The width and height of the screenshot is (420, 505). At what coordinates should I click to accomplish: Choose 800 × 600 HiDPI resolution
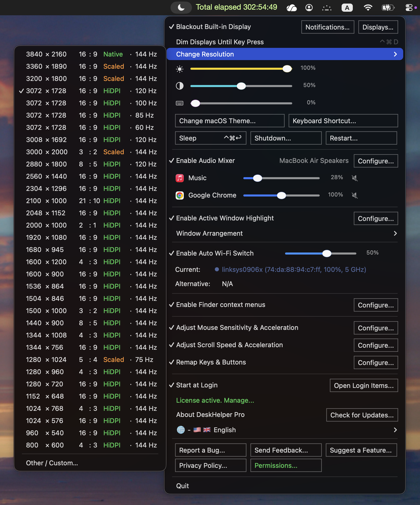90,445
